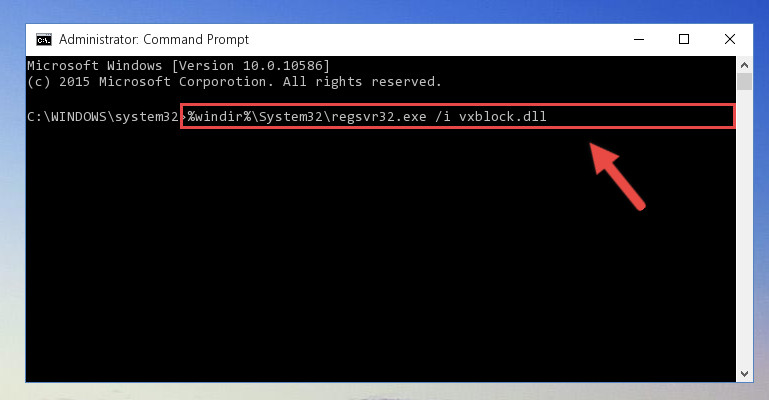
Task: Click the "Administrator: Command Prompt" title text
Action: 154,39
